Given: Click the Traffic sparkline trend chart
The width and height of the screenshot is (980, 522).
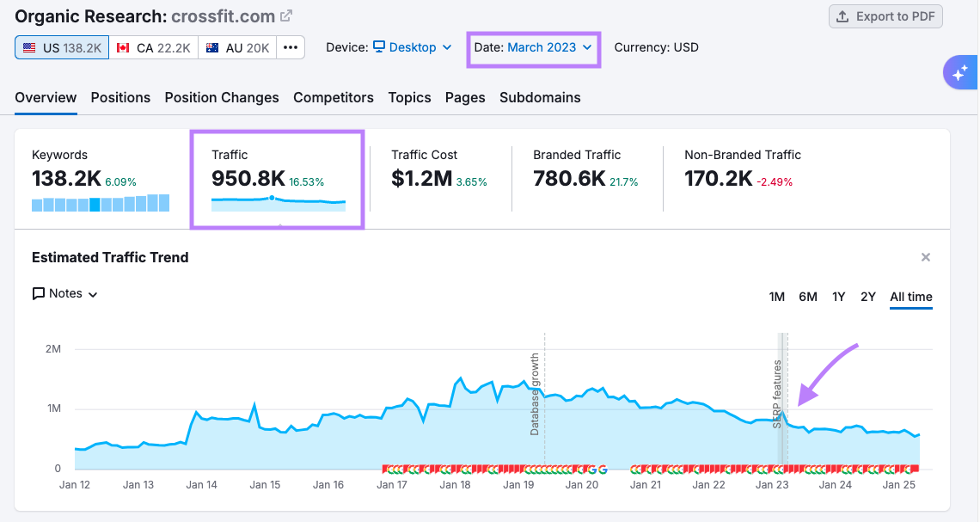Looking at the screenshot, I should pyautogui.click(x=279, y=203).
